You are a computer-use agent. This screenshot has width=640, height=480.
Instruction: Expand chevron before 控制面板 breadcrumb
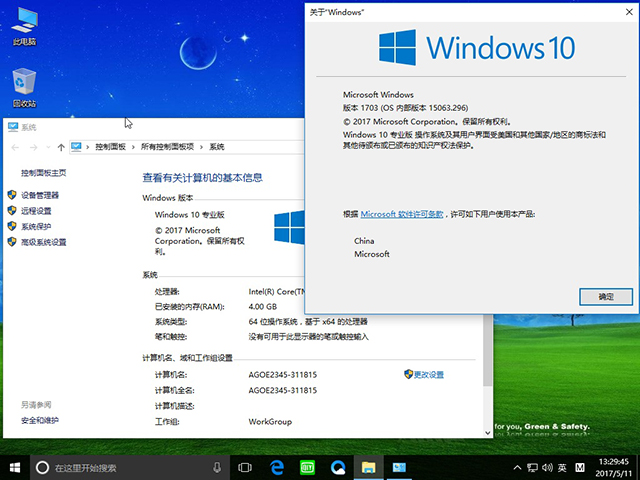pos(88,147)
